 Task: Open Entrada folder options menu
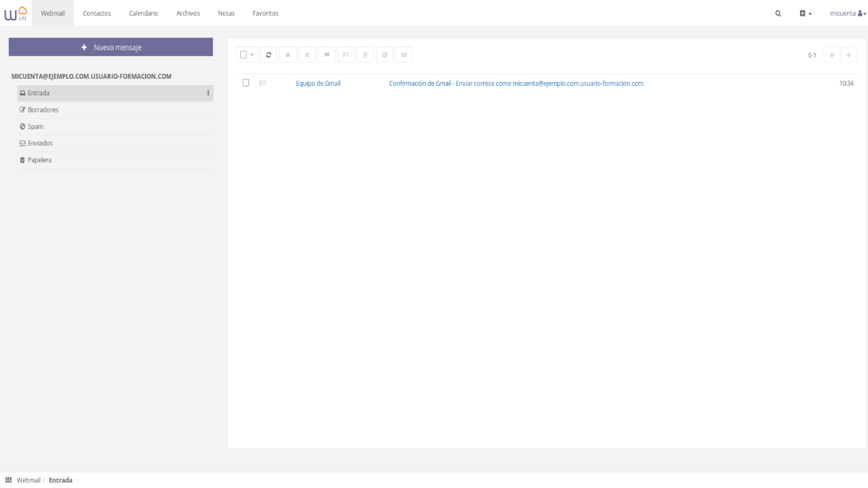pos(208,93)
